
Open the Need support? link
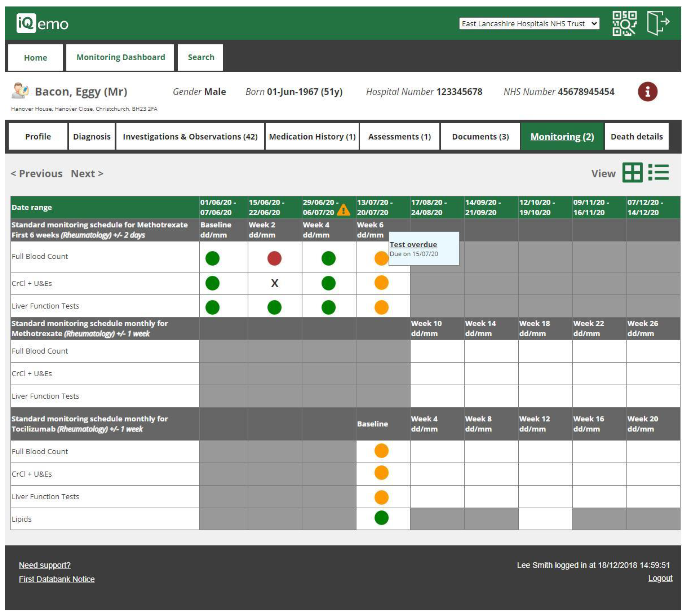pyautogui.click(x=45, y=565)
